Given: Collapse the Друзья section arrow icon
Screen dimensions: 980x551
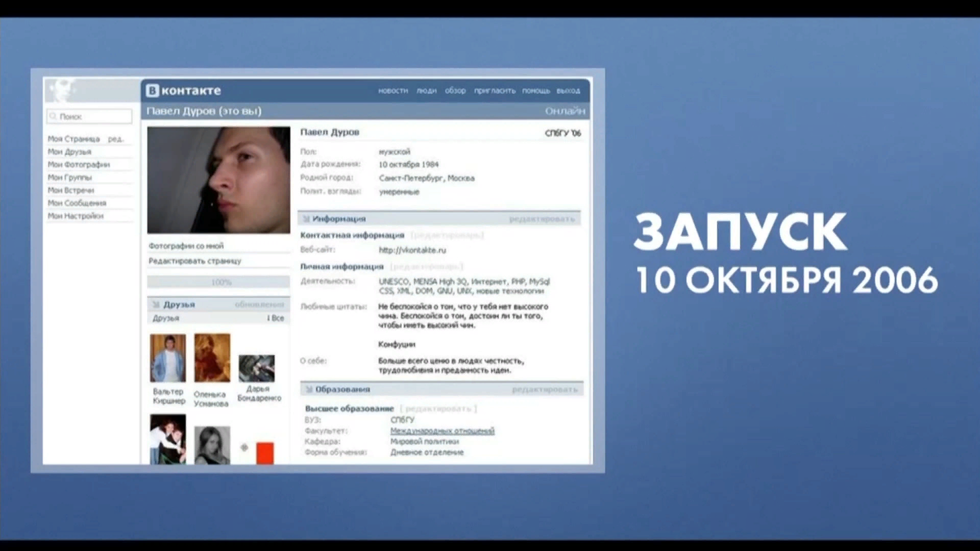Looking at the screenshot, I should click(x=156, y=304).
